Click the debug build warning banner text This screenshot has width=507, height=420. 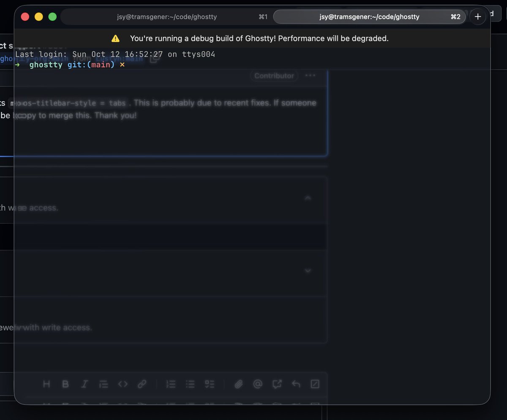259,38
